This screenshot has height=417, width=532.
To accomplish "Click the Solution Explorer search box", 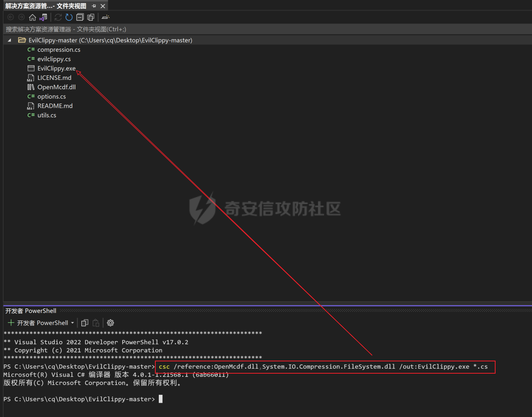I will 267,29.
